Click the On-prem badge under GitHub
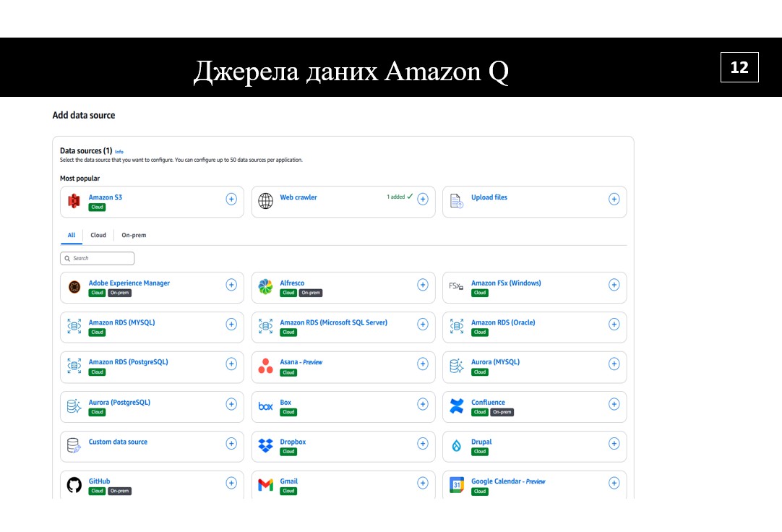Viewport: 782px width, 532px height. (120, 491)
